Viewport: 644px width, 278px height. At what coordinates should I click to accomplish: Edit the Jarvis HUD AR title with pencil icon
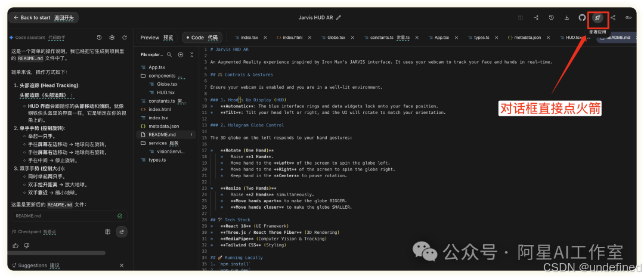[339, 18]
